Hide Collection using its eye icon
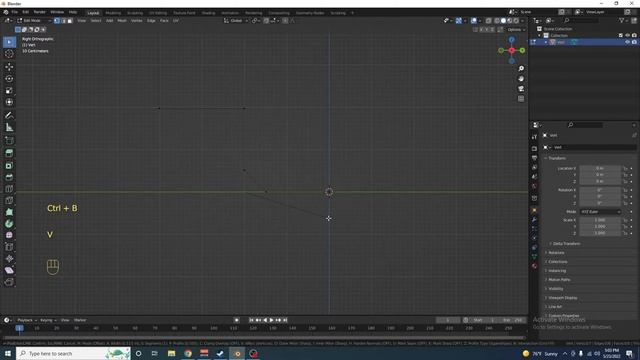 [x=627, y=36]
